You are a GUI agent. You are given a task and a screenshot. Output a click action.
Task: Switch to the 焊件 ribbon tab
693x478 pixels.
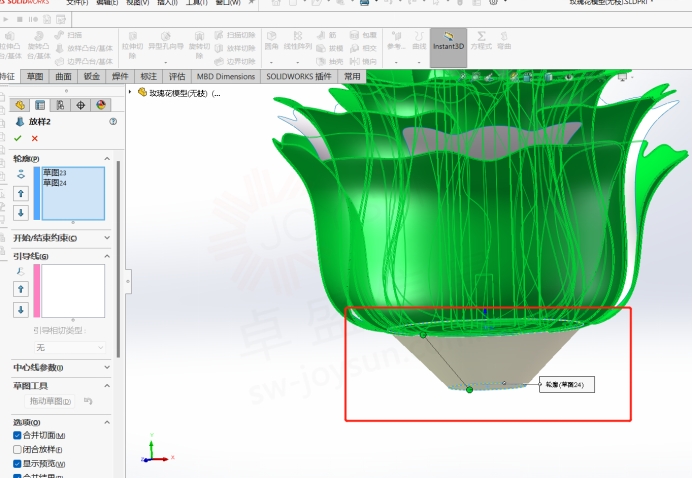click(x=120, y=76)
